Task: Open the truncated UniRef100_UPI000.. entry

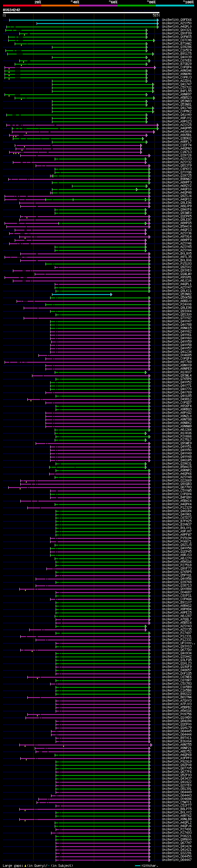Action: 178,643
